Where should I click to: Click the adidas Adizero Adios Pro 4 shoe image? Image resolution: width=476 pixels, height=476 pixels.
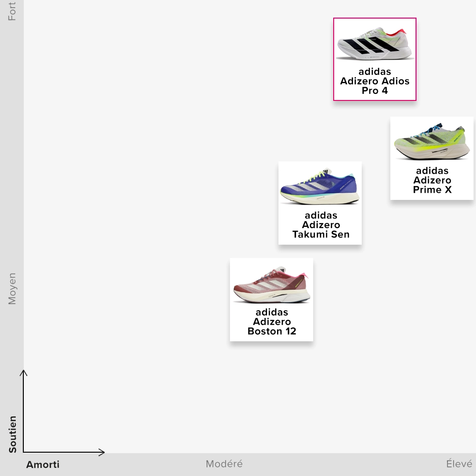click(375, 43)
